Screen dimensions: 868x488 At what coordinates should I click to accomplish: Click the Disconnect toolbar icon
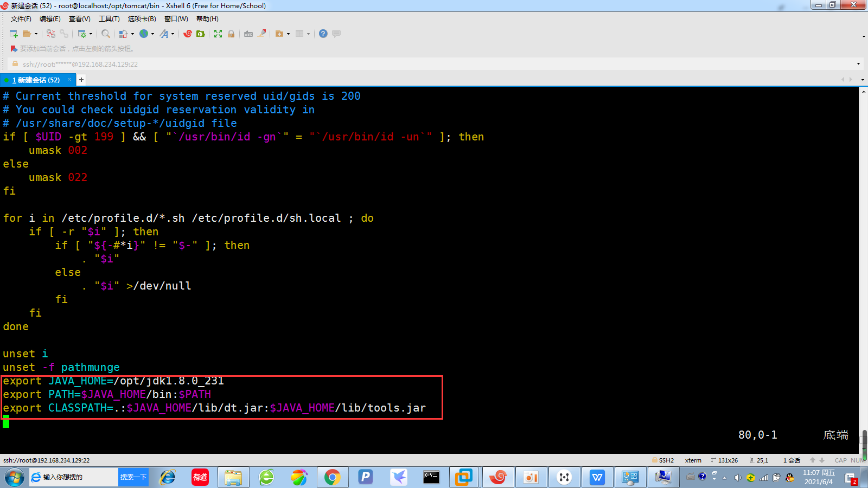(x=51, y=34)
